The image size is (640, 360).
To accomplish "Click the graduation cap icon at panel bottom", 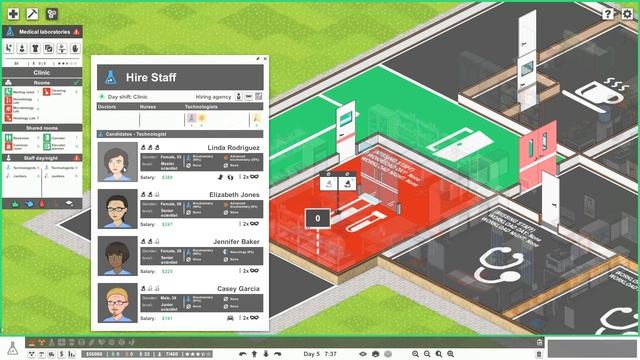I will click(x=69, y=203).
